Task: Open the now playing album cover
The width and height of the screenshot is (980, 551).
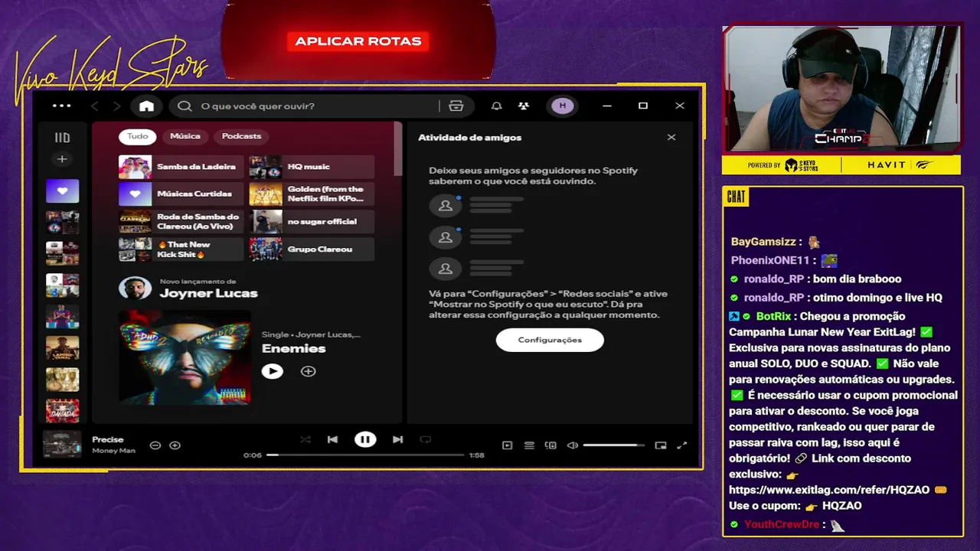Action: tap(62, 444)
